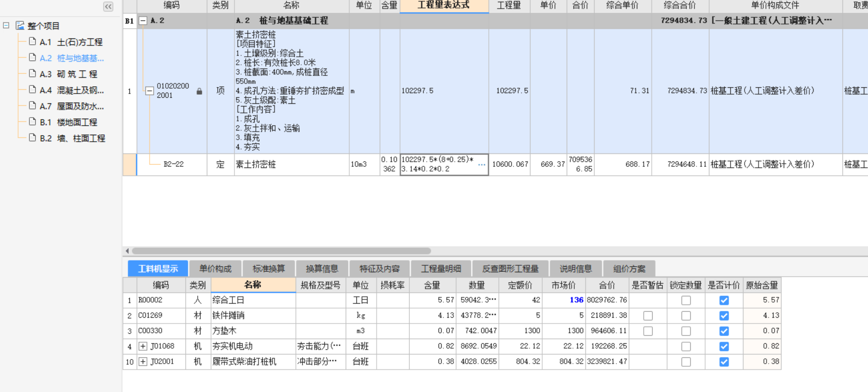
Task: Toggle 锁定数量 for 铁件摊销
Action: pos(686,316)
